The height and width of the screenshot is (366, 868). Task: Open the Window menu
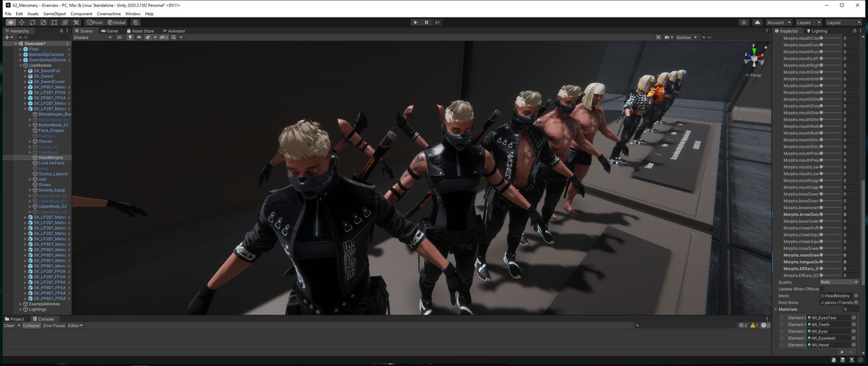tap(132, 14)
